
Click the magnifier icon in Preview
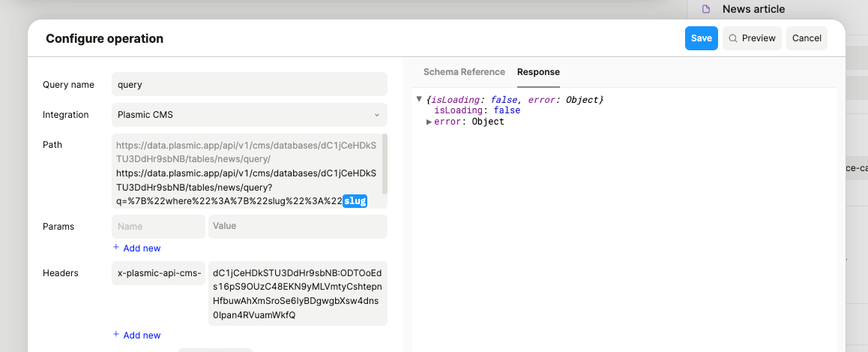(x=733, y=38)
